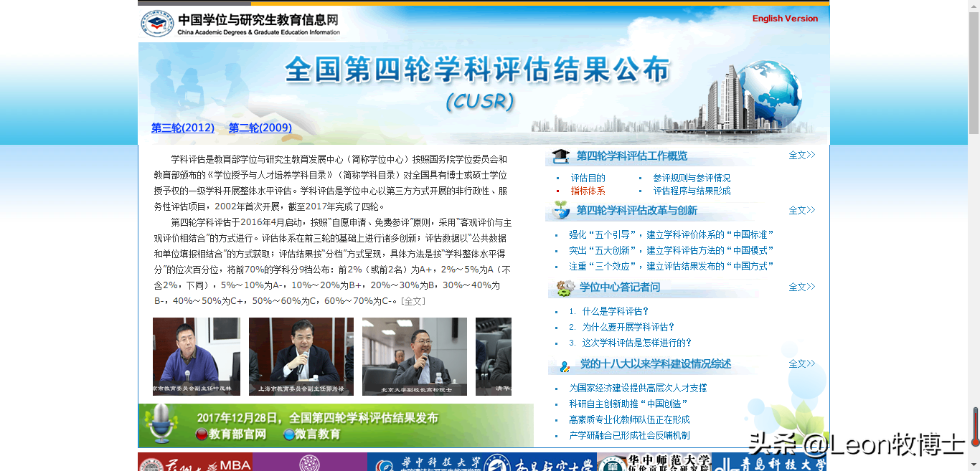Switch to the 第二轮(2009) tab
Image resolution: width=980 pixels, height=471 pixels.
[260, 128]
